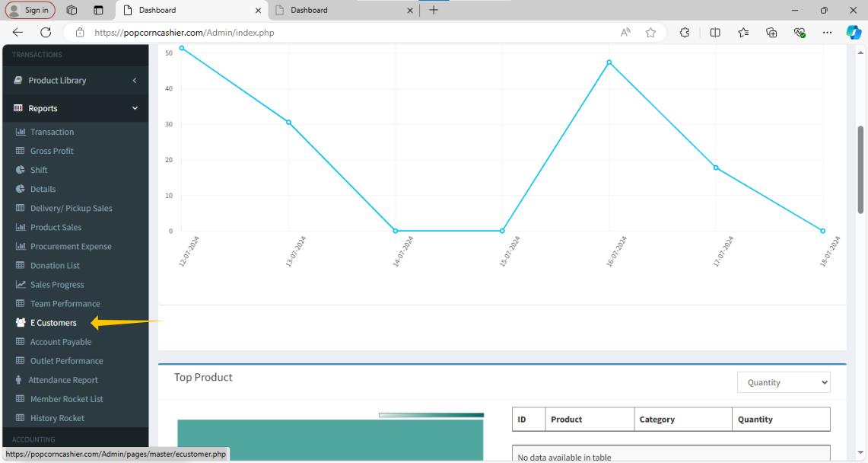Click the Team Performance table icon
This screenshot has width=868, height=463.
pyautogui.click(x=21, y=304)
